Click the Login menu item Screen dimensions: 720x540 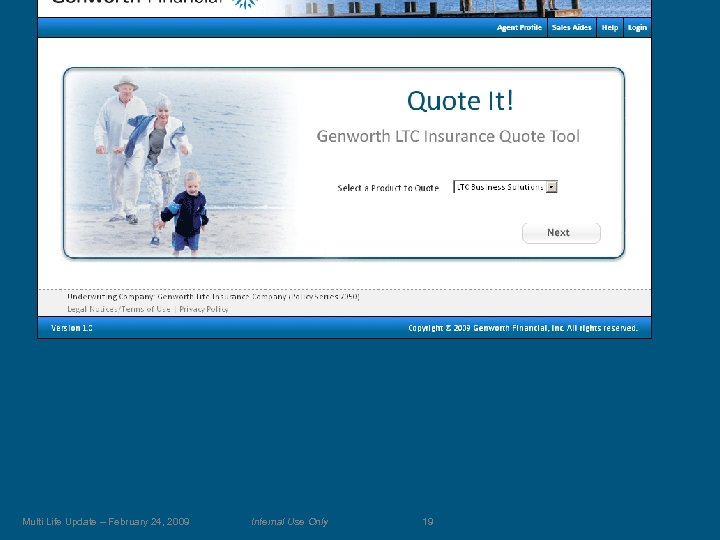point(637,28)
